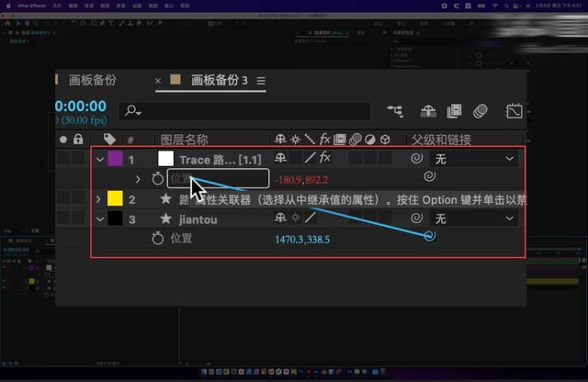Collapse layer 1 Trace chevron
The image size is (588, 382).
100,160
